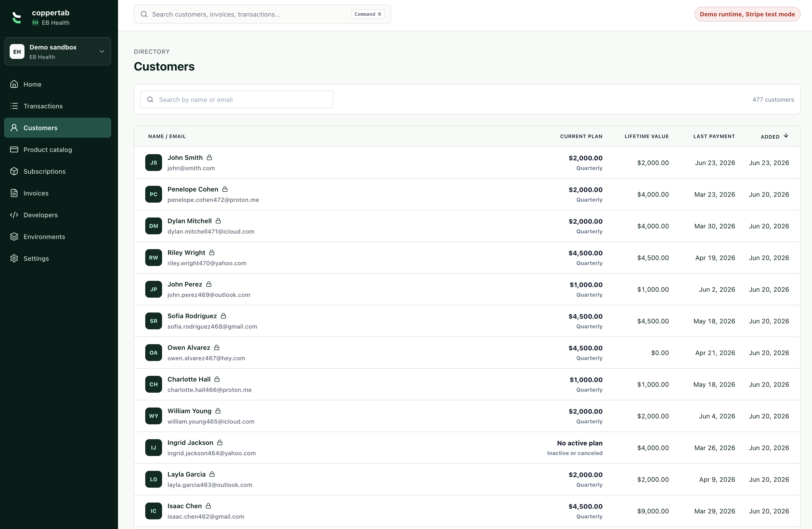Image resolution: width=812 pixels, height=529 pixels.
Task: Click the email john.perez469@outlook.com
Action: pyautogui.click(x=209, y=294)
